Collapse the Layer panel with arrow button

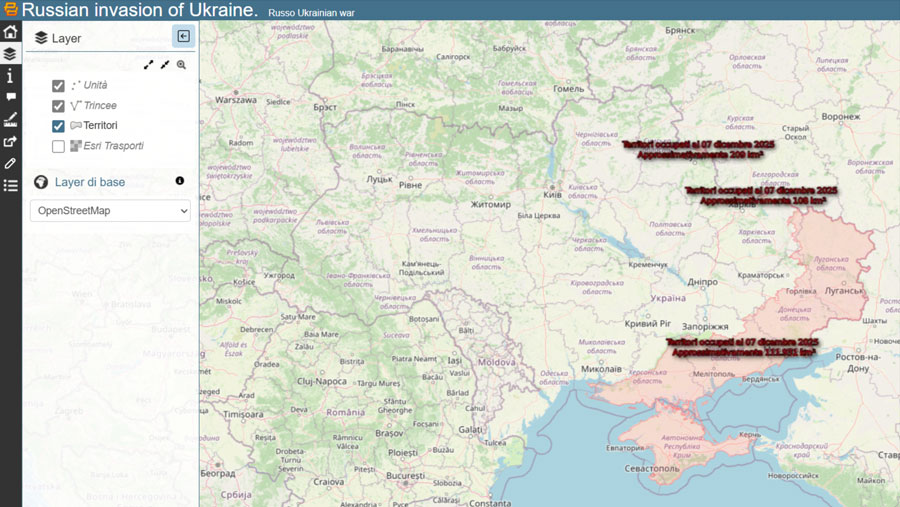pos(183,37)
